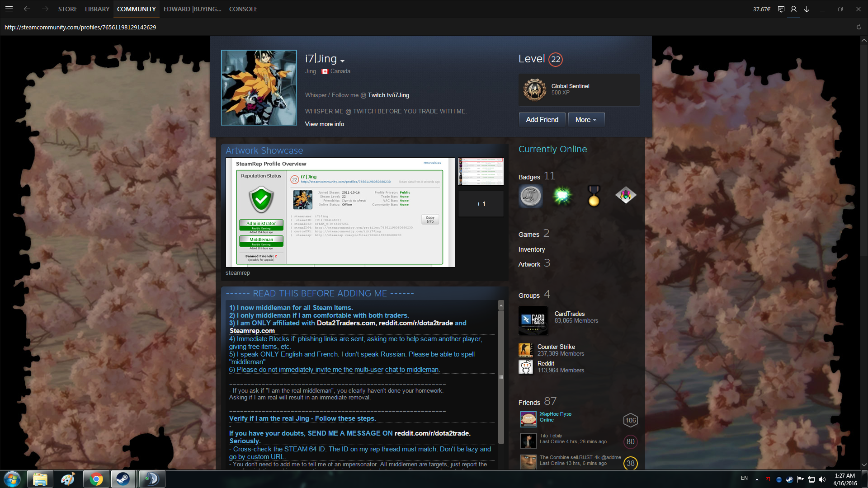Click the info box scrollbar thumb
868x488 pixels.
tap(501, 377)
